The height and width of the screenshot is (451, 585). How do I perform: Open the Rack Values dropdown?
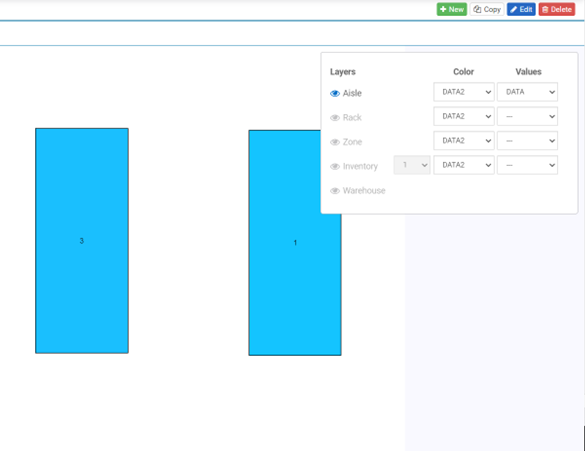[x=527, y=116]
